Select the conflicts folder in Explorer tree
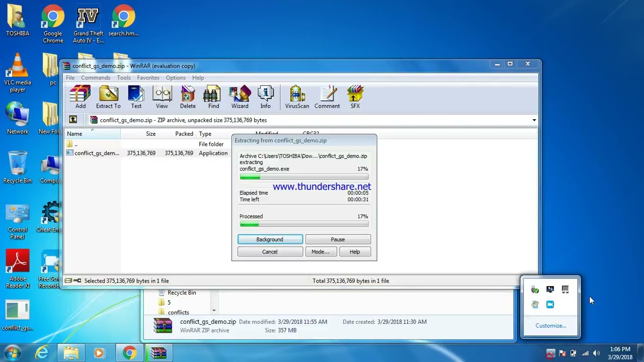This screenshot has height=362, width=644. tap(174, 312)
